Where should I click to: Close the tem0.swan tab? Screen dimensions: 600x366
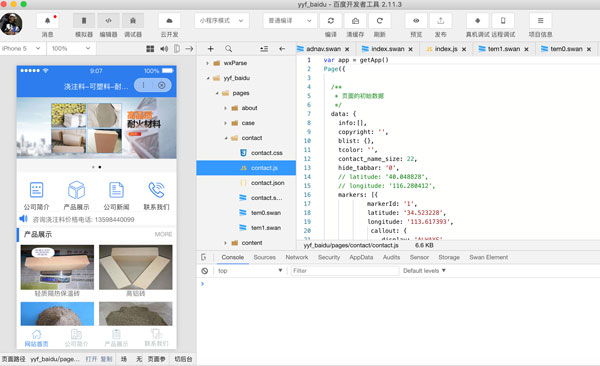pos(589,49)
